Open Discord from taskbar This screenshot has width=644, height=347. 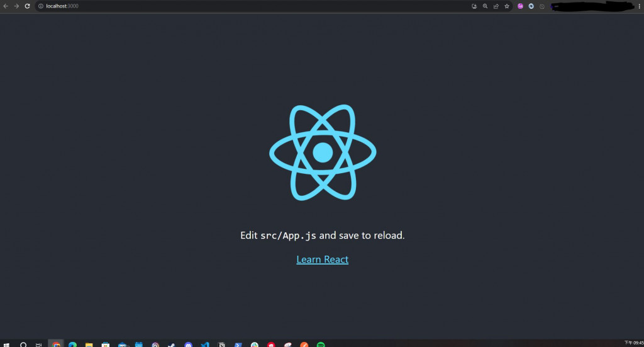(x=188, y=344)
